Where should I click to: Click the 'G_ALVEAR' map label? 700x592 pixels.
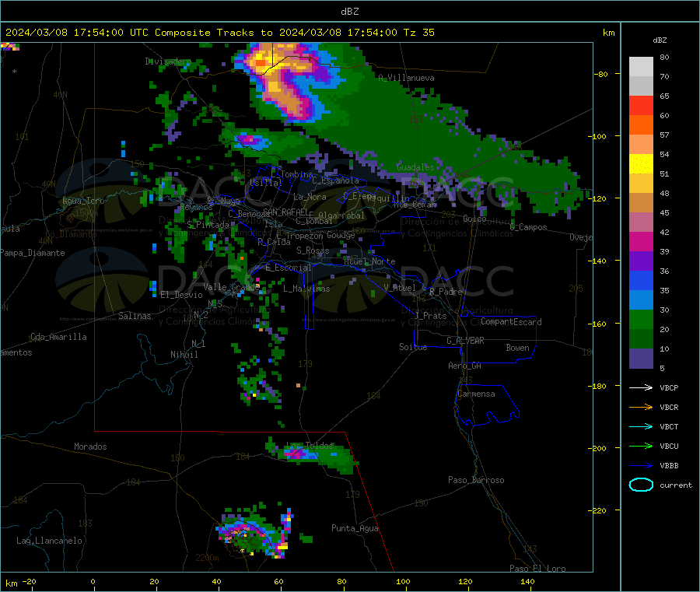tap(465, 341)
